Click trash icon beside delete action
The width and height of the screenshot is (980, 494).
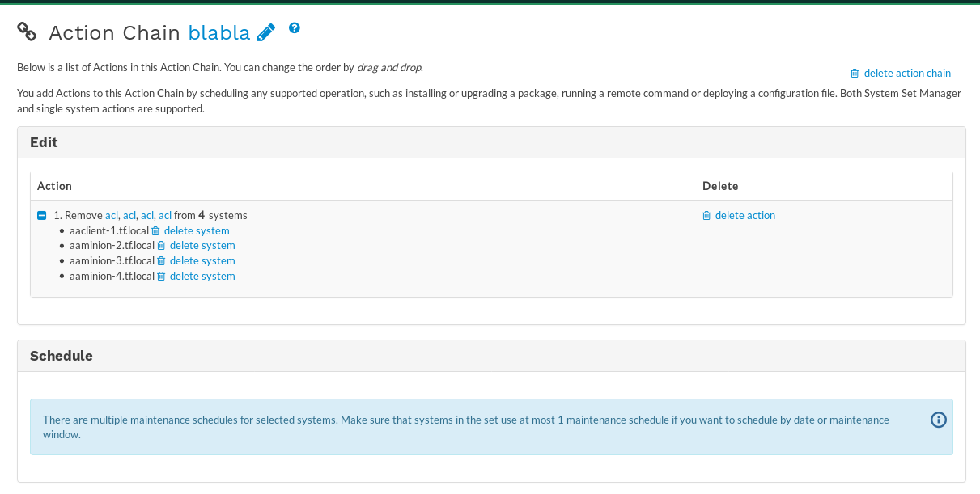pyautogui.click(x=706, y=215)
